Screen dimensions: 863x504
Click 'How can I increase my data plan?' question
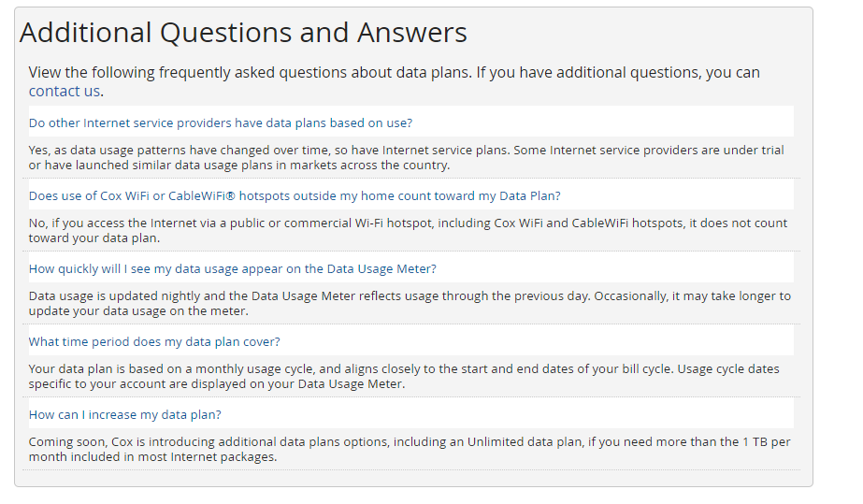point(124,414)
